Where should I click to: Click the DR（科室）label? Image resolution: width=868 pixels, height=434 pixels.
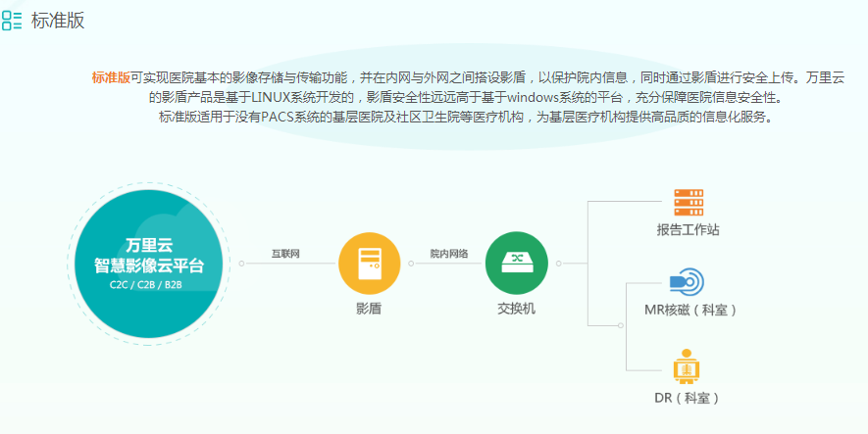coord(687,398)
